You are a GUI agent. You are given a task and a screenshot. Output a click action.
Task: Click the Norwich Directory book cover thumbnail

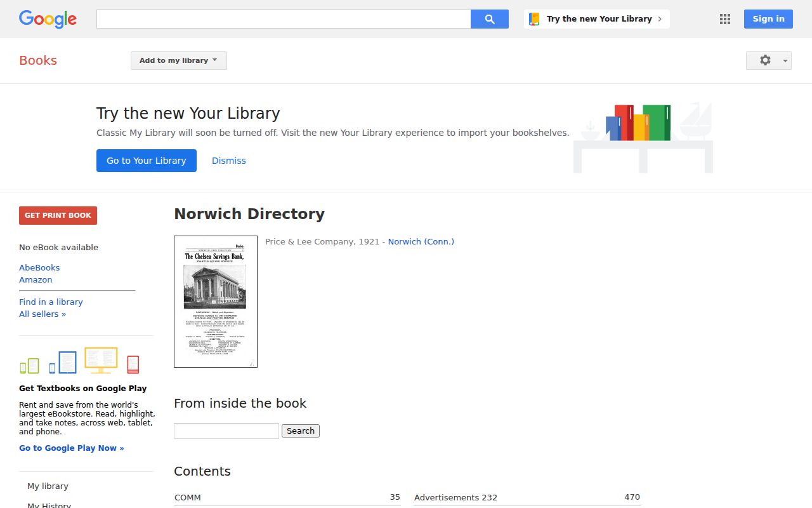[216, 302]
